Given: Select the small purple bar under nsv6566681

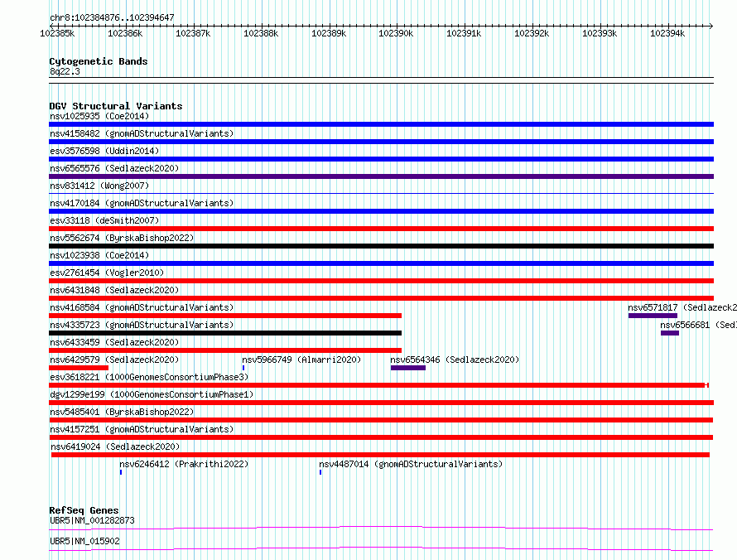Looking at the screenshot, I should pos(670,333).
